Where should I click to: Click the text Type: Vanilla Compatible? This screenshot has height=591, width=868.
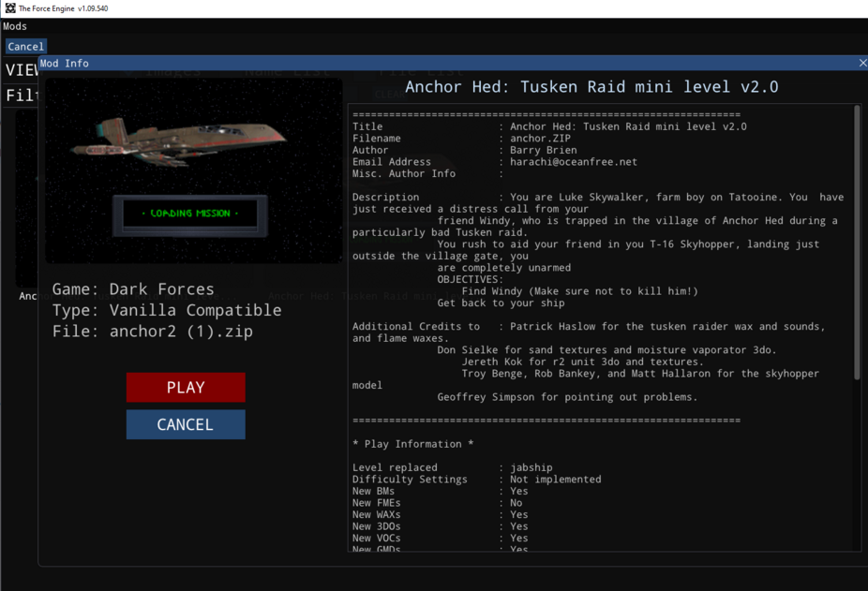tap(167, 310)
